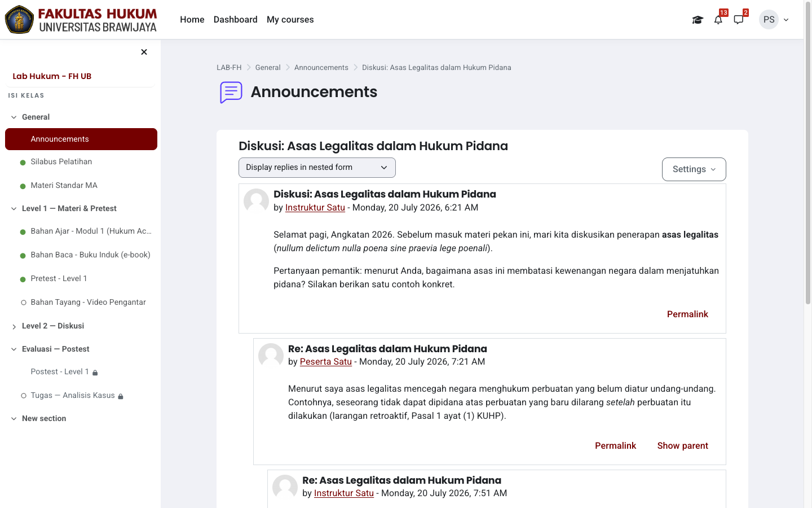Screen dimensions: 812x508
Task: Open the Display replies in nested form dropdown
Action: 317,168
